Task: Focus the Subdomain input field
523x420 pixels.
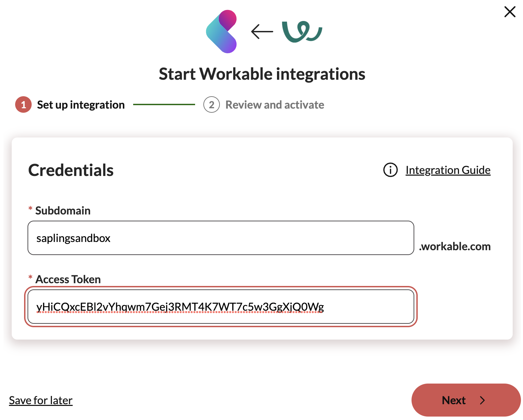Action: 221,238
